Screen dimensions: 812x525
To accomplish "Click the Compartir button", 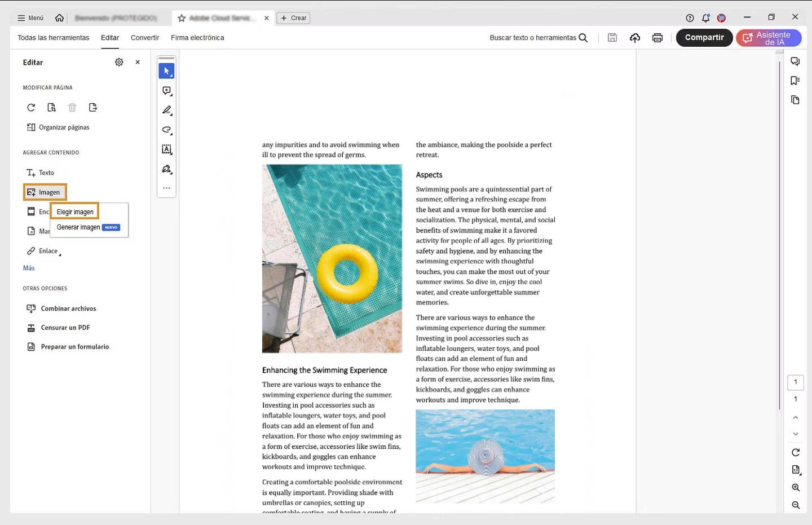I will pyautogui.click(x=704, y=38).
